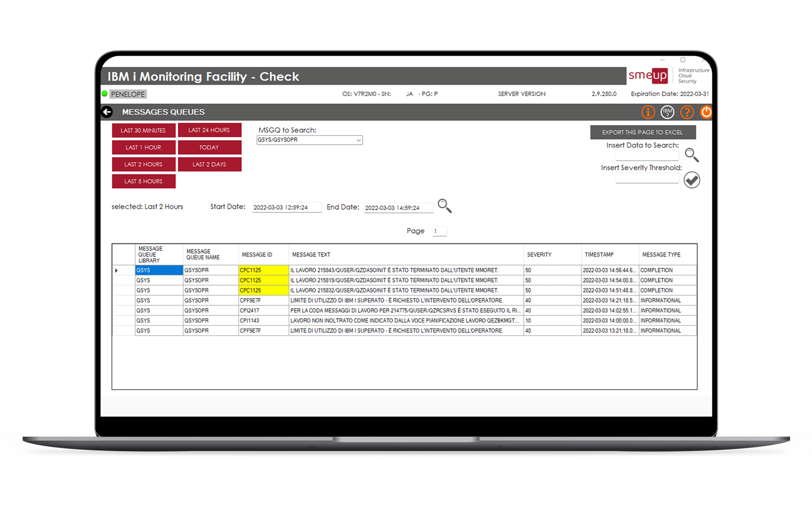Click magnifier beside End Date field
The height and width of the screenshot is (530, 812).
point(445,206)
